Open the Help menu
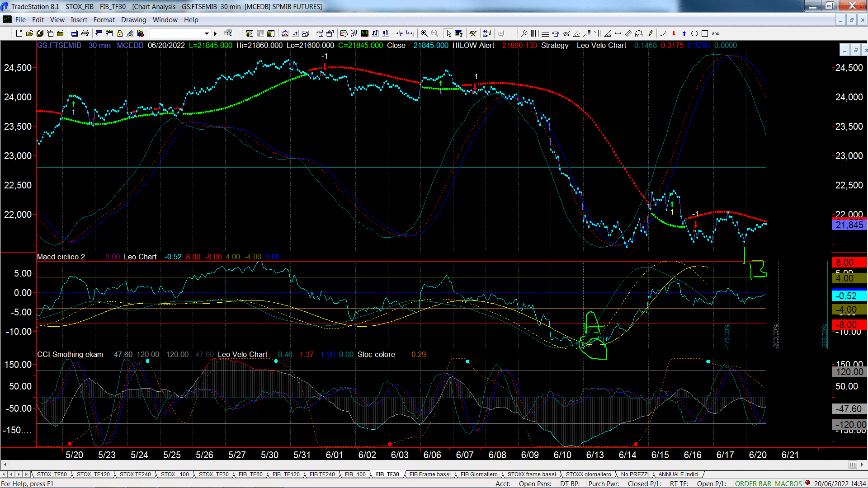Image resolution: width=868 pixels, height=488 pixels. coord(191,20)
